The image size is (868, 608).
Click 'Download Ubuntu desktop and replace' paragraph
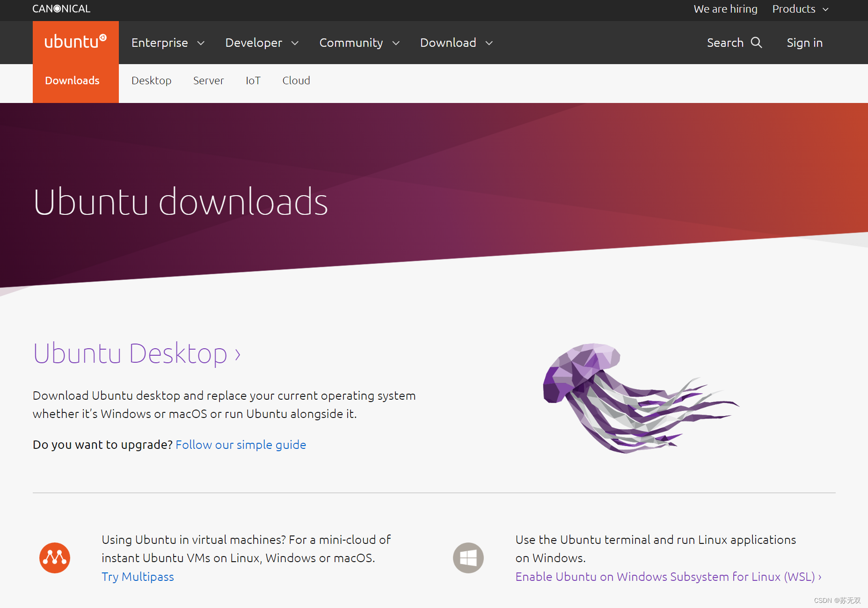[x=224, y=404]
